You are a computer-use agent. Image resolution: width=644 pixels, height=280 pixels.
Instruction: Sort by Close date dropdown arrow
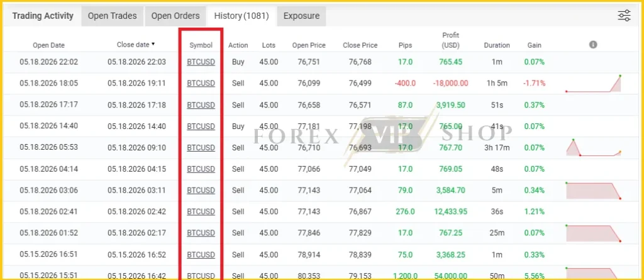(153, 44)
